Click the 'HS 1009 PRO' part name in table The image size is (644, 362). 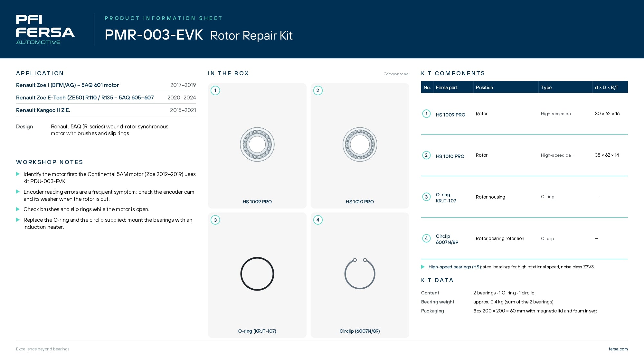coord(450,115)
